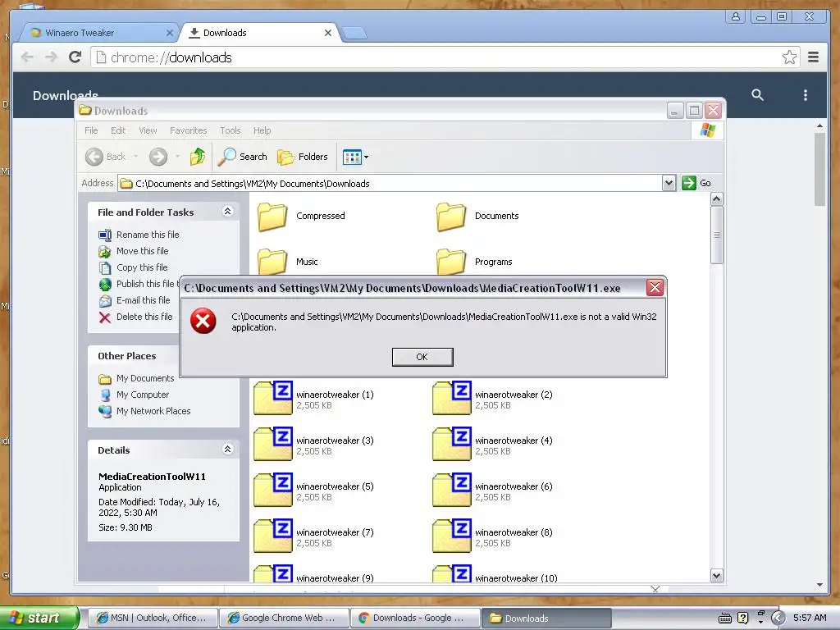Screen dimensions: 840x630
Task: Open My Network Places link
Action: [x=144, y=411]
